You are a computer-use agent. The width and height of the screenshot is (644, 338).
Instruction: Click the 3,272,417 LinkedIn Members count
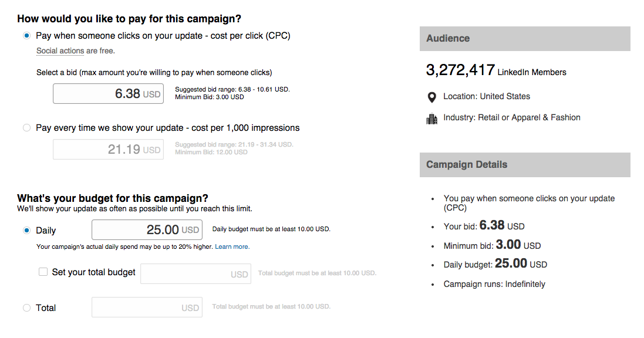coord(496,71)
